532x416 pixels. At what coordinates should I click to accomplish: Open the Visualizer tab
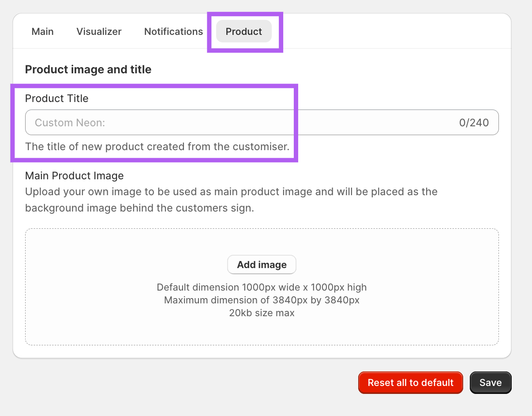(99, 32)
